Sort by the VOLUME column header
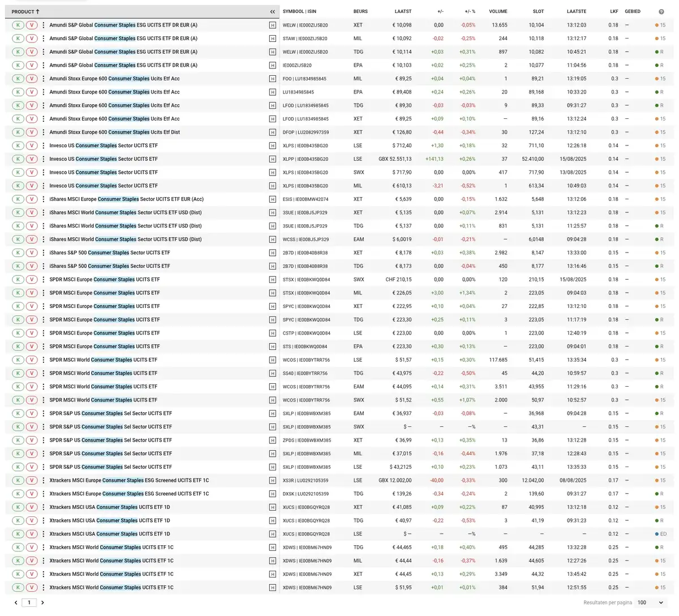 [x=498, y=11]
